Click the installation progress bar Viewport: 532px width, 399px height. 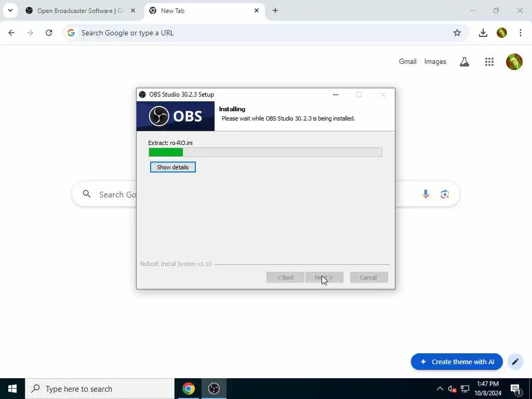pos(265,152)
